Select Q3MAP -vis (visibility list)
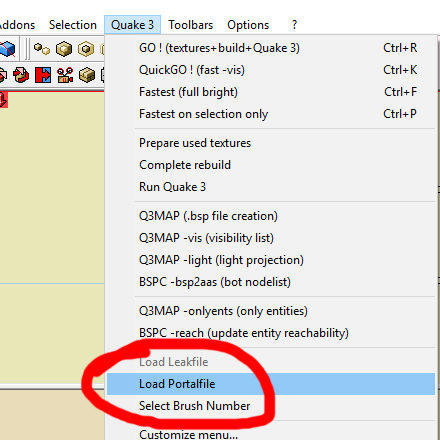 (271, 238)
